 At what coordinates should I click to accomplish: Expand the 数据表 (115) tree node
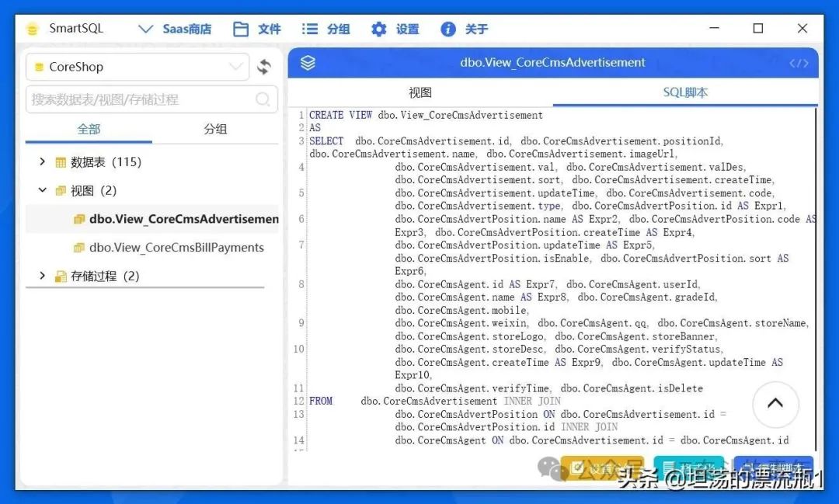click(43, 162)
